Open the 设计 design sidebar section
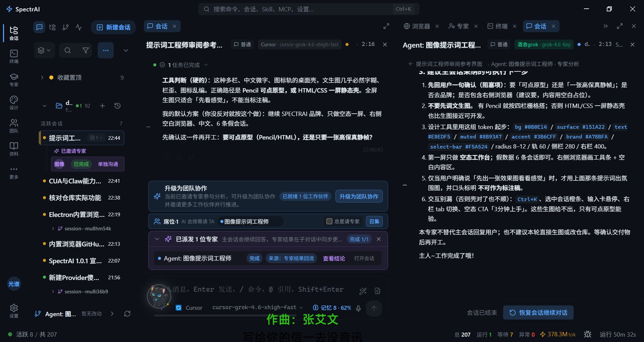Screen dimensions: 644x342 point(14,103)
